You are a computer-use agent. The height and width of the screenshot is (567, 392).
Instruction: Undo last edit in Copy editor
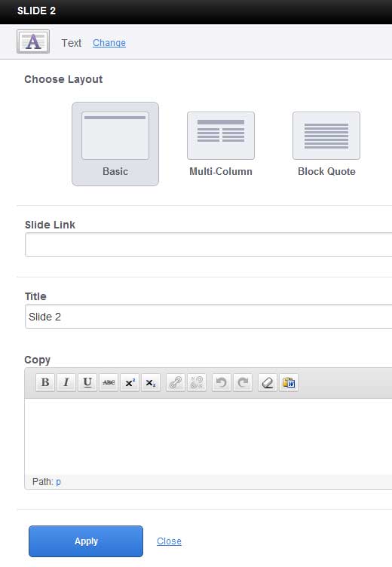coord(222,382)
